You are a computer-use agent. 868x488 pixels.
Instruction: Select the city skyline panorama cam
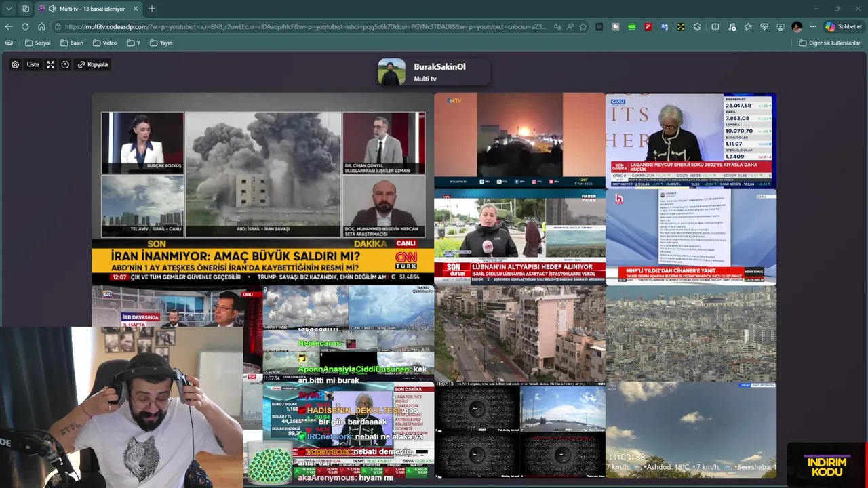point(691,333)
